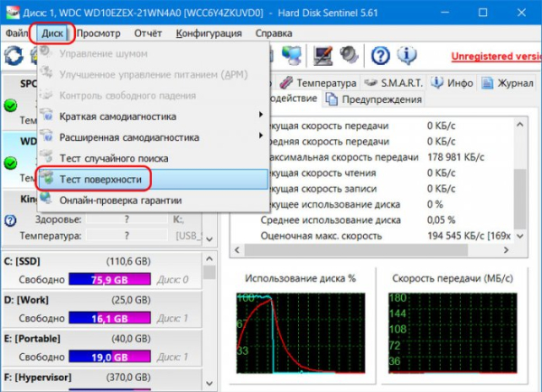Image resolution: width=542 pixels, height=392 pixels.
Task: Click the unknown status icon of Kingston disk
Action: tap(11, 220)
